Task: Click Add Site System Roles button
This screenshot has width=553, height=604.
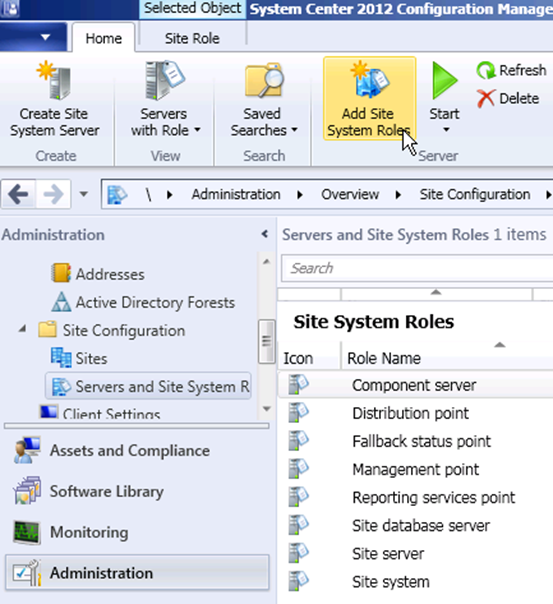Action: pos(369,99)
